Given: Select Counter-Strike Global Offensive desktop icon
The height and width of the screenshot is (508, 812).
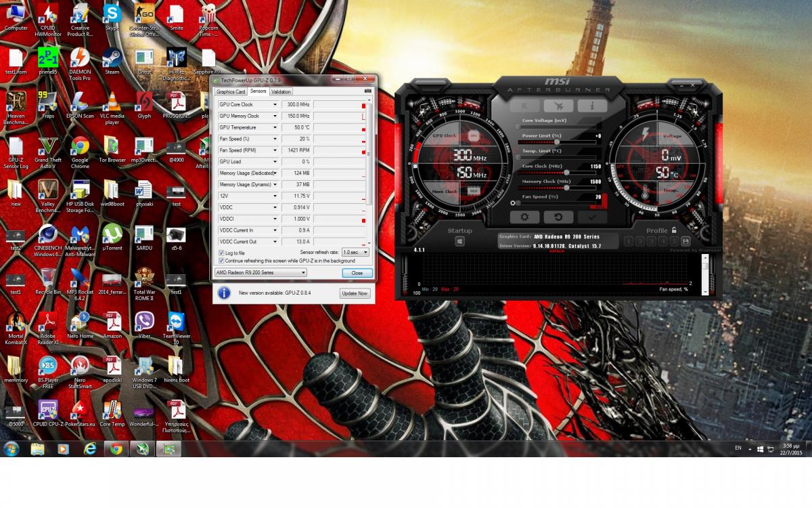Looking at the screenshot, I should (144, 20).
